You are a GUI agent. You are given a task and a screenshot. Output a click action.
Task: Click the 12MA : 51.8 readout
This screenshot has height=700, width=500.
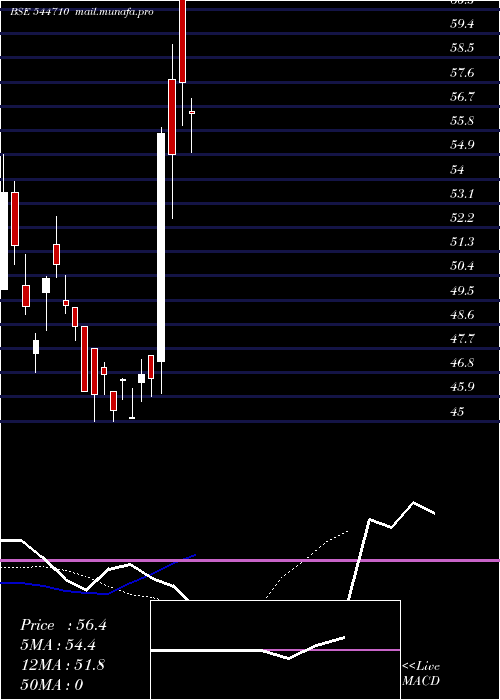(63, 665)
